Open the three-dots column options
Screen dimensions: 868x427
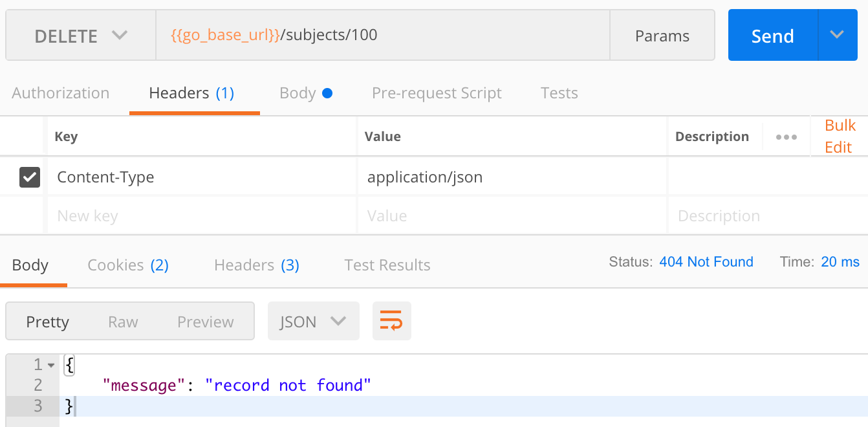(x=786, y=137)
